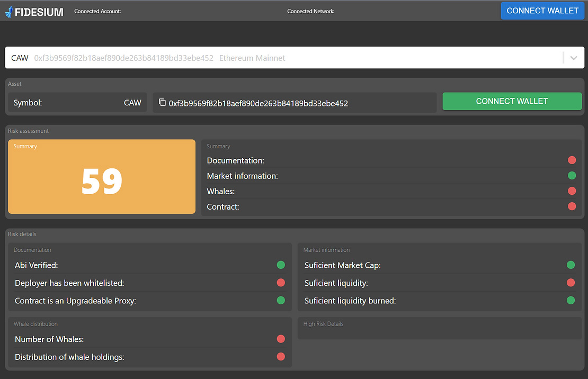Click the Symbol CAW field
The height and width of the screenshot is (379, 588).
pyautogui.click(x=78, y=103)
